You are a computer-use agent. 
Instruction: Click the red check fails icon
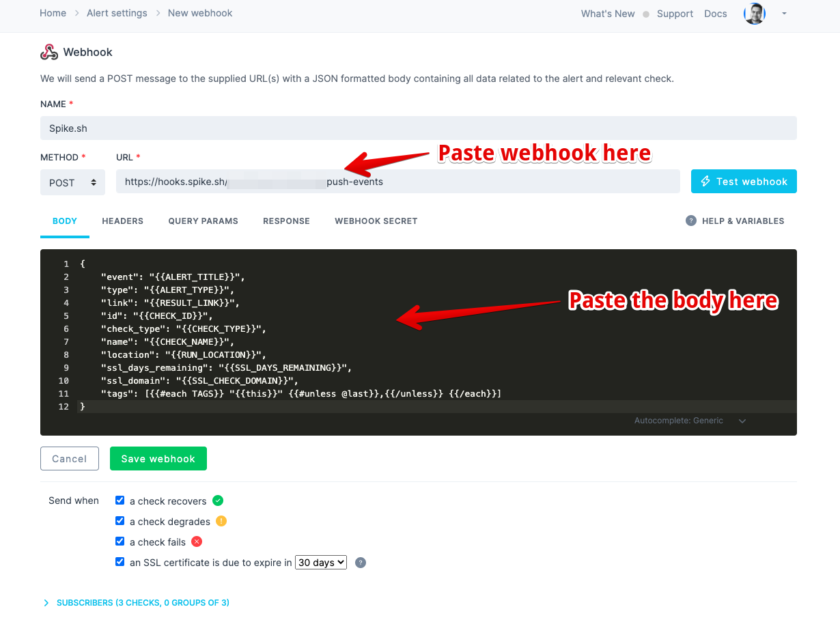(x=197, y=541)
